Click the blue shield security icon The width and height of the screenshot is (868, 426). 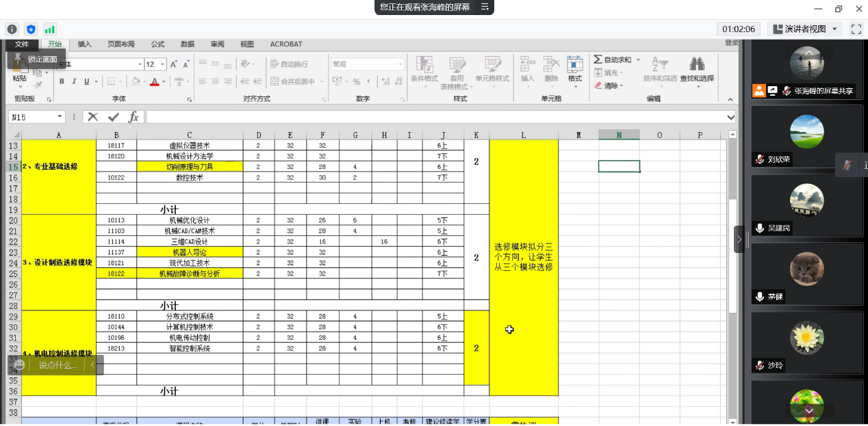[x=31, y=29]
